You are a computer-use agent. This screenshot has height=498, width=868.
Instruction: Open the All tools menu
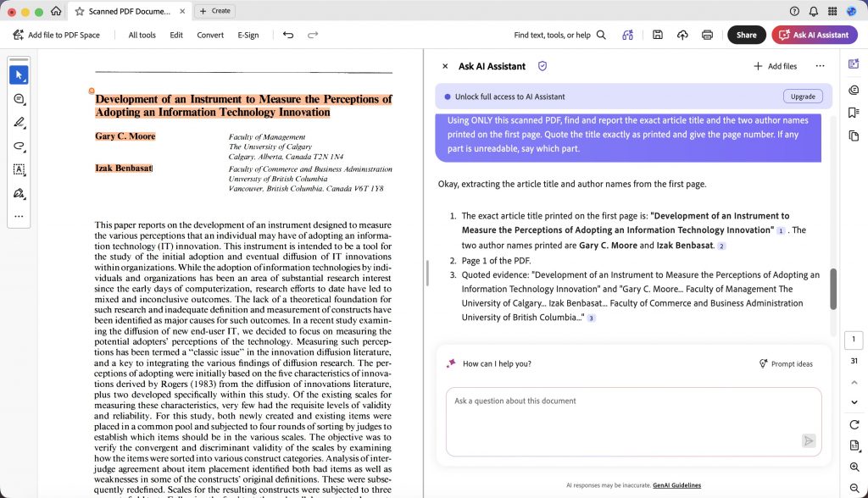(142, 35)
